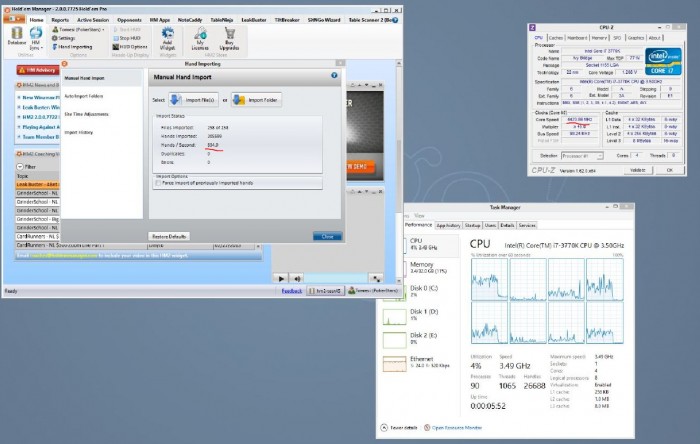Click the fullscreen expand icon on video widget
700x444 pixels.
pyautogui.click(x=376, y=278)
